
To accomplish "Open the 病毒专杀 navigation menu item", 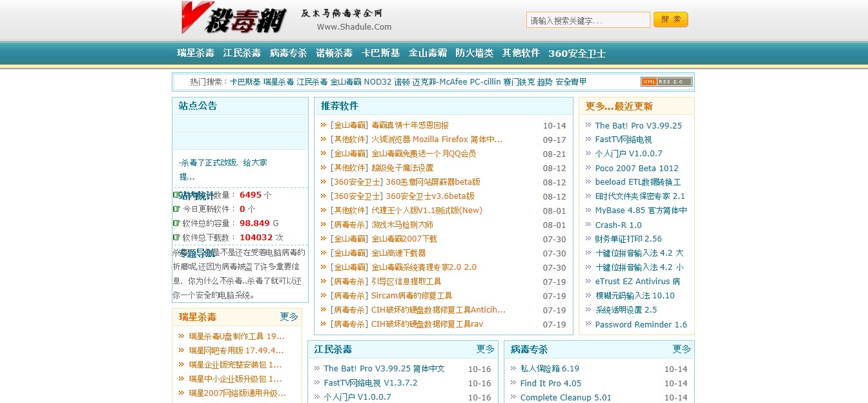I will pos(288,53).
